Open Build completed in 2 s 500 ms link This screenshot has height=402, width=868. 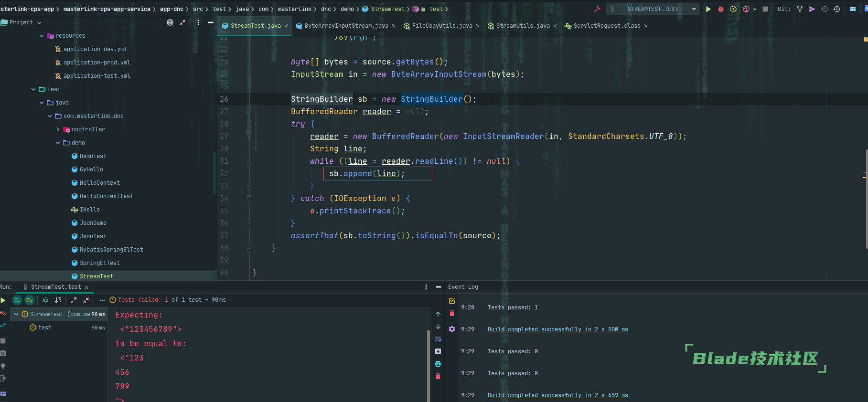click(x=557, y=329)
